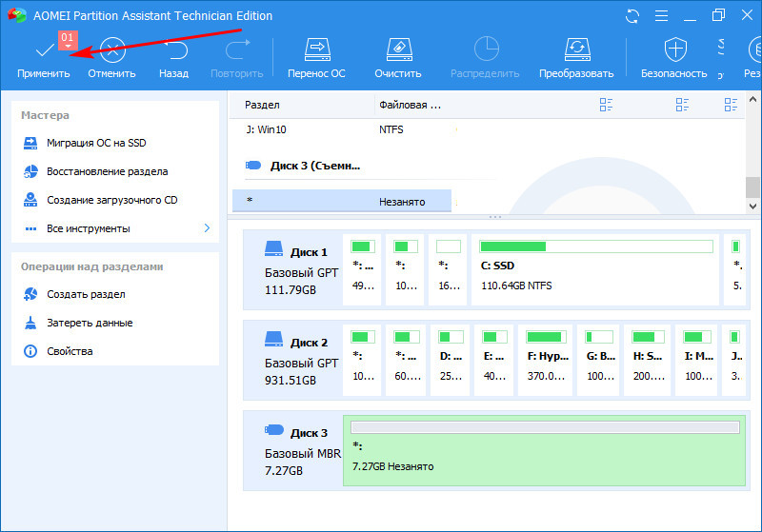Select the G: B... partition on Disk 2
The width and height of the screenshot is (762, 532).
tap(599, 360)
